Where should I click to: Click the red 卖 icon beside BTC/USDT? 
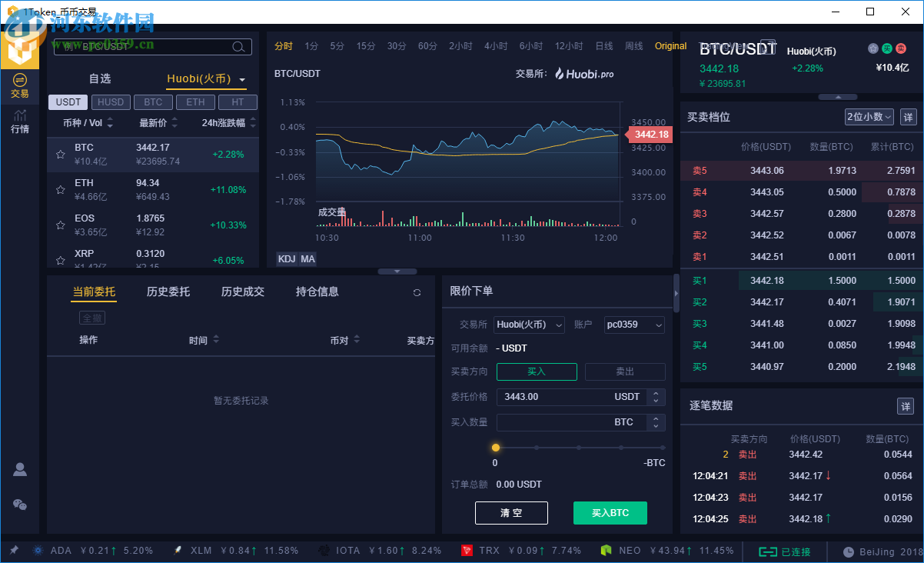click(900, 48)
